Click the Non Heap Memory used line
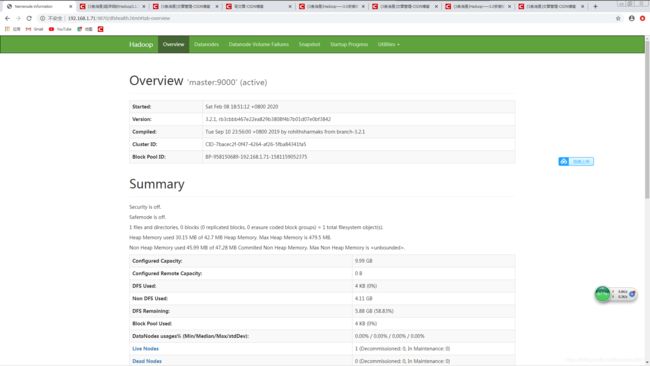Image resolution: width=650 pixels, height=366 pixels. [x=267, y=247]
